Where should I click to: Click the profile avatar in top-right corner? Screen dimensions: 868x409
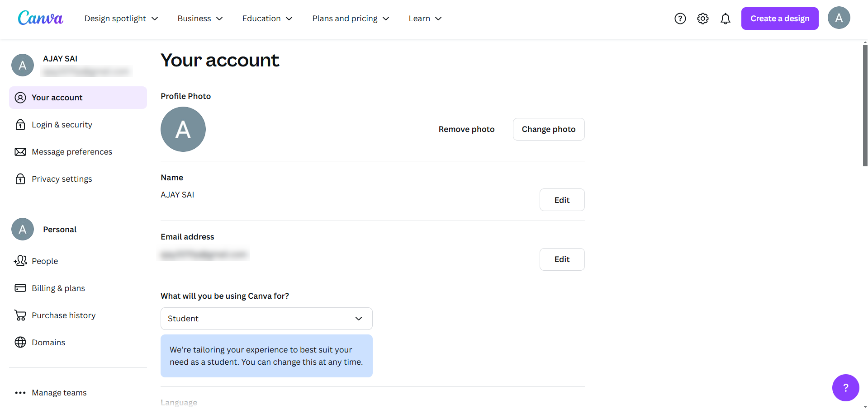839,18
